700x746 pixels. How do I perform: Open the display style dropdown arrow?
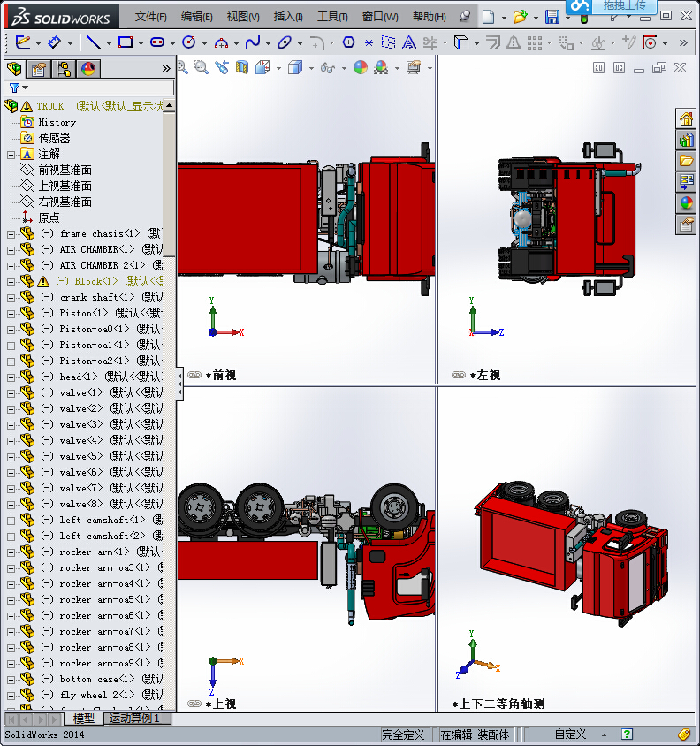[311, 69]
